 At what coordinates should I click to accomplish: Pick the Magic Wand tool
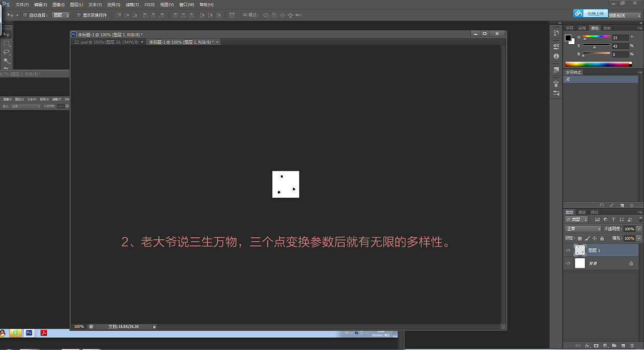pyautogui.click(x=7, y=60)
